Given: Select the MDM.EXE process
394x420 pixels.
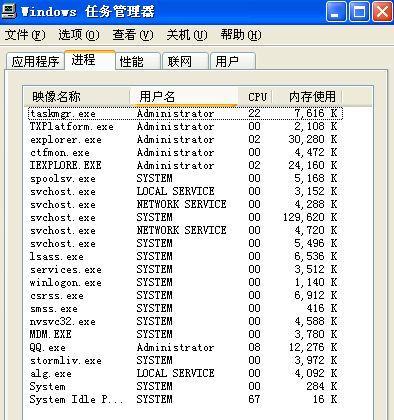Looking at the screenshot, I should click(185, 334).
